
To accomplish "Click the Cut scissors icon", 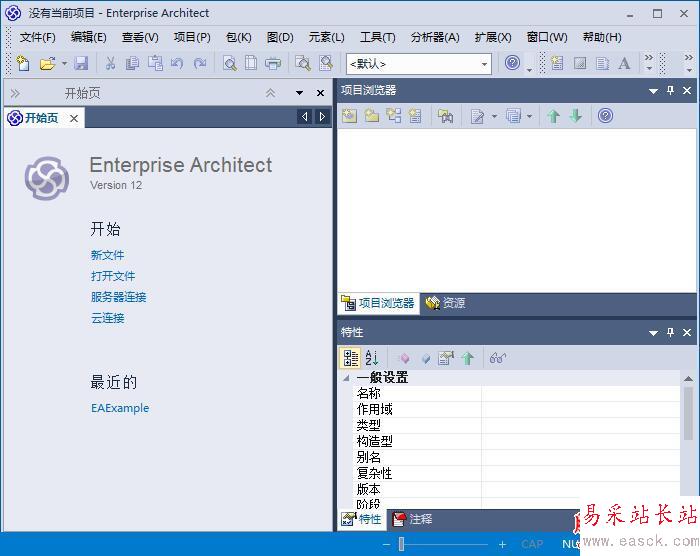I will click(x=110, y=63).
